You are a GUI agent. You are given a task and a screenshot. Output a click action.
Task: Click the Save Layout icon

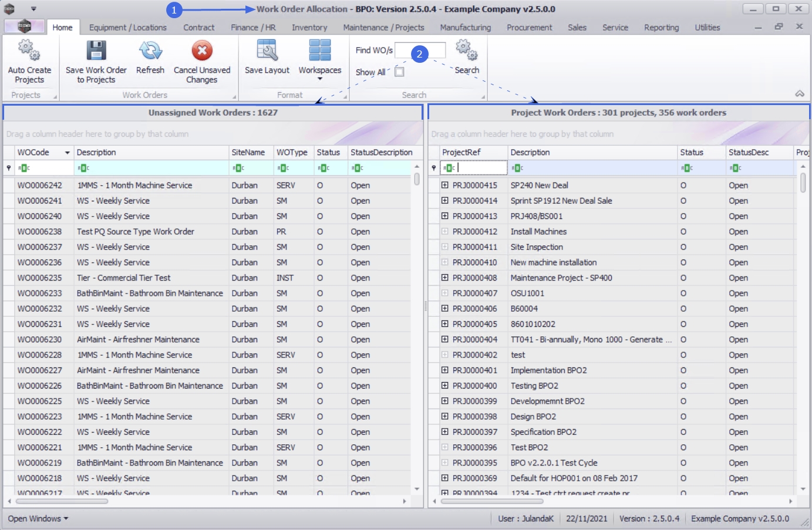(267, 51)
